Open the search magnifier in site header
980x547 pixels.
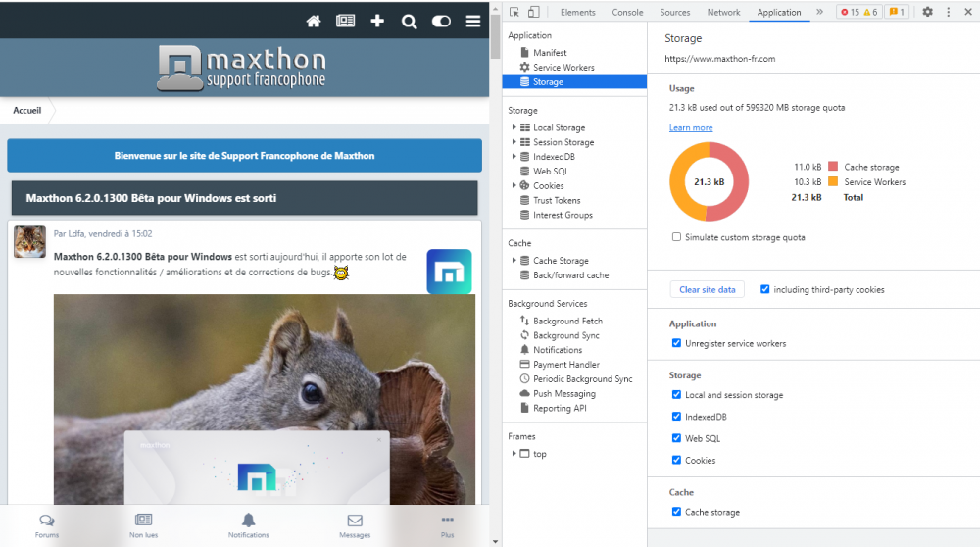(410, 21)
